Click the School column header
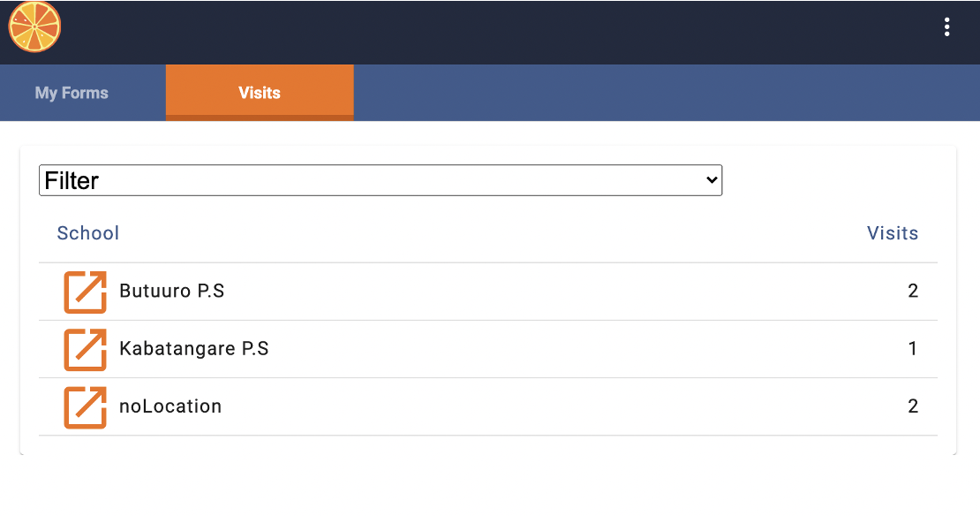980x516 pixels. (x=88, y=233)
